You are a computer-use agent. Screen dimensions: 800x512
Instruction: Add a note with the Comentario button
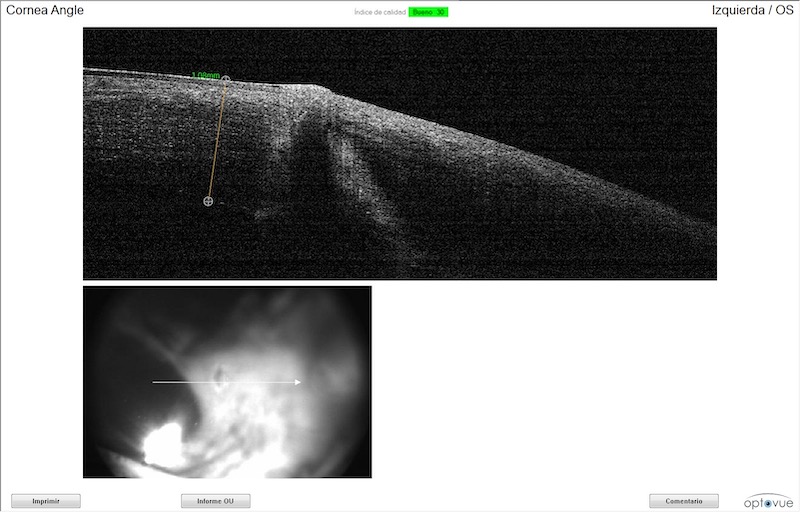pyautogui.click(x=683, y=501)
